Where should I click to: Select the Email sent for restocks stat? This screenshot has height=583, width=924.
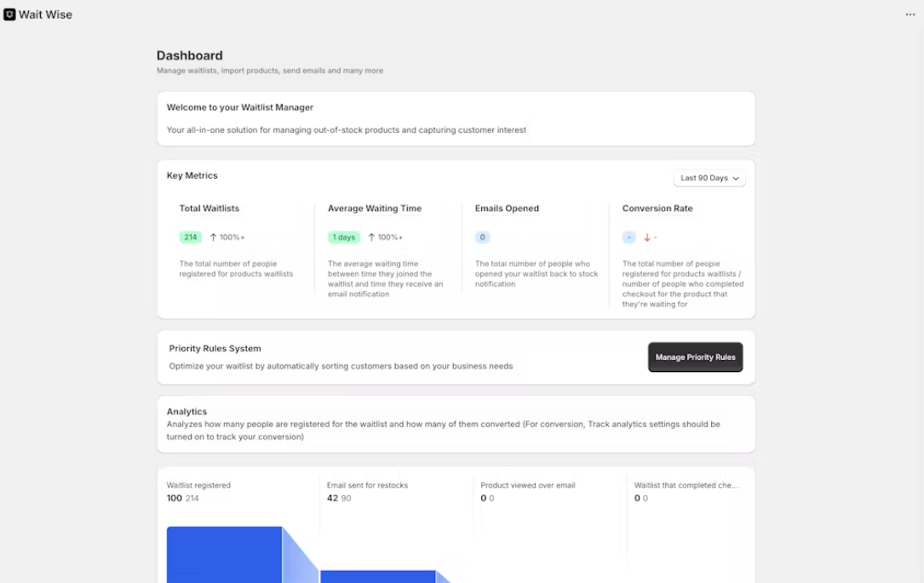click(367, 492)
